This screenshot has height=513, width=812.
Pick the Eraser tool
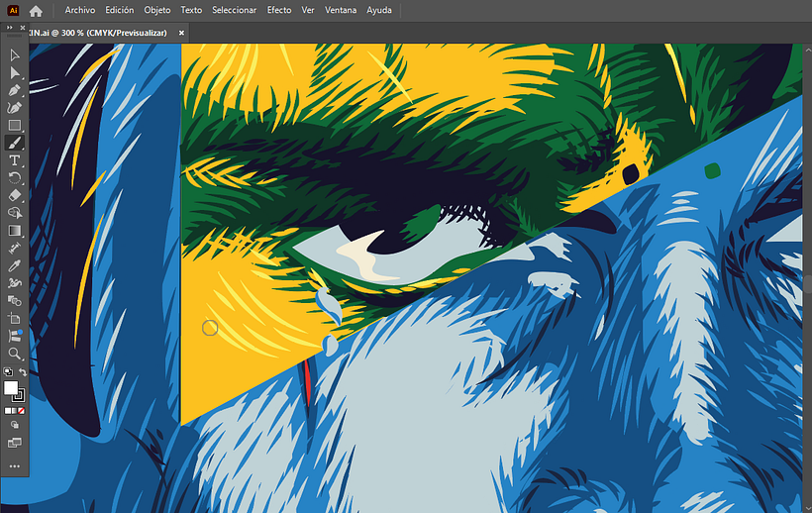point(15,195)
